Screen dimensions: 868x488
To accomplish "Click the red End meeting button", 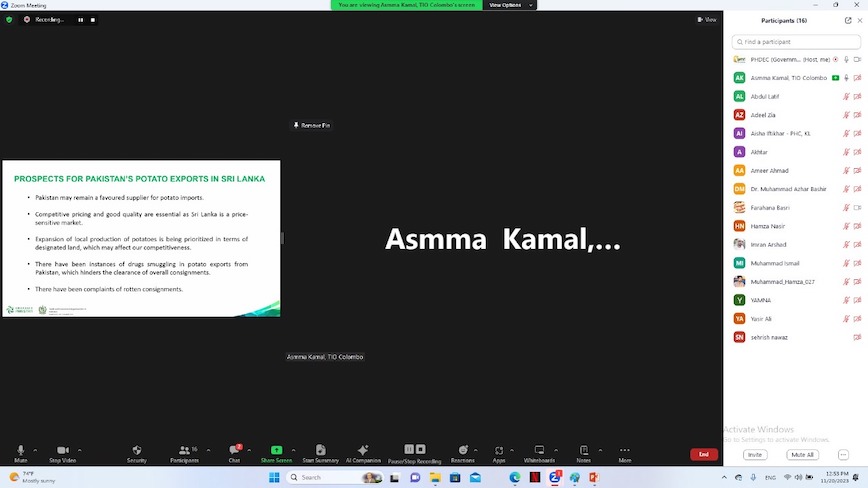I will point(704,454).
